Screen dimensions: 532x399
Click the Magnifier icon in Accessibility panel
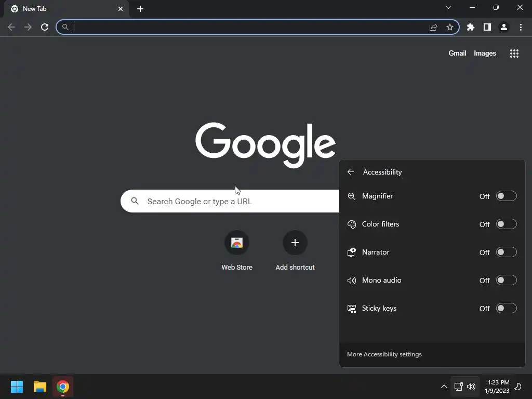click(352, 196)
